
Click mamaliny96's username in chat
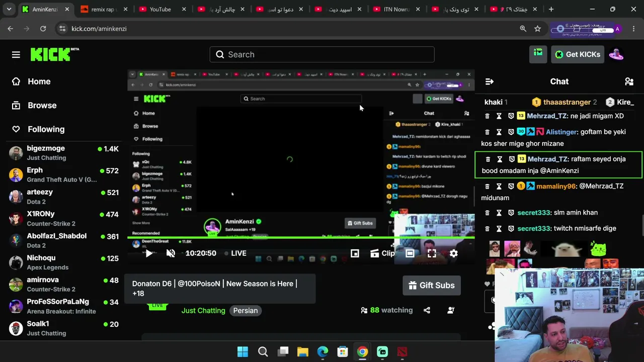pos(556,186)
